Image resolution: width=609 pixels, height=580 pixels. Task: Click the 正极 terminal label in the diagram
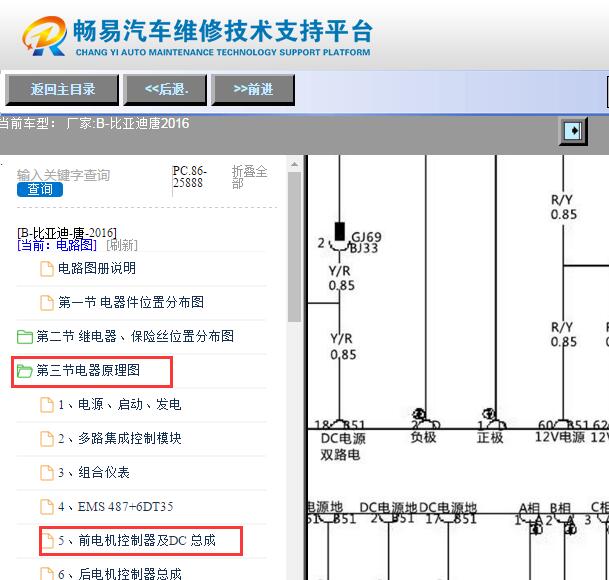[490, 437]
